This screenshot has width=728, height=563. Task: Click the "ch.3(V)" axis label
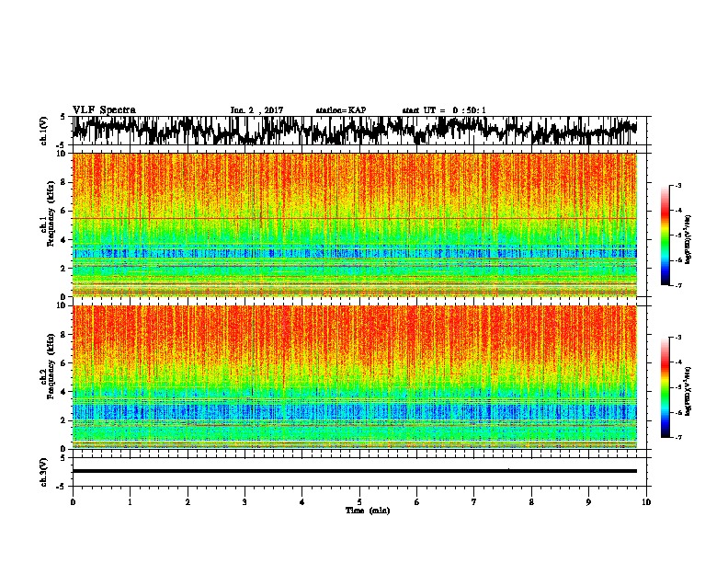click(43, 472)
